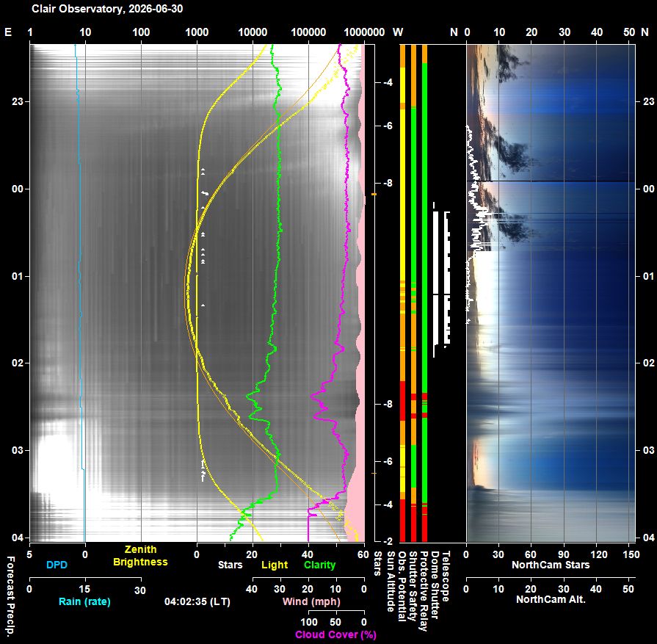Click the Zenith Brightness legend label
This screenshot has width=657, height=644.
pos(140,556)
